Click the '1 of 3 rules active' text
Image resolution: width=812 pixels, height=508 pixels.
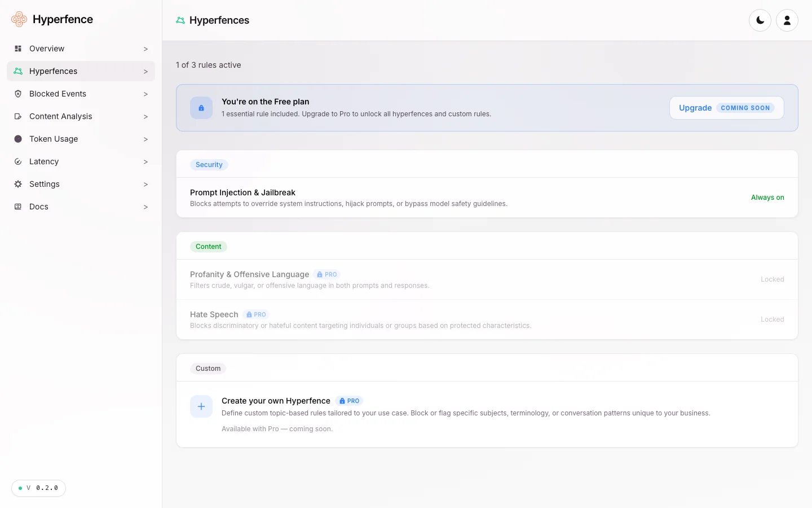[209, 65]
